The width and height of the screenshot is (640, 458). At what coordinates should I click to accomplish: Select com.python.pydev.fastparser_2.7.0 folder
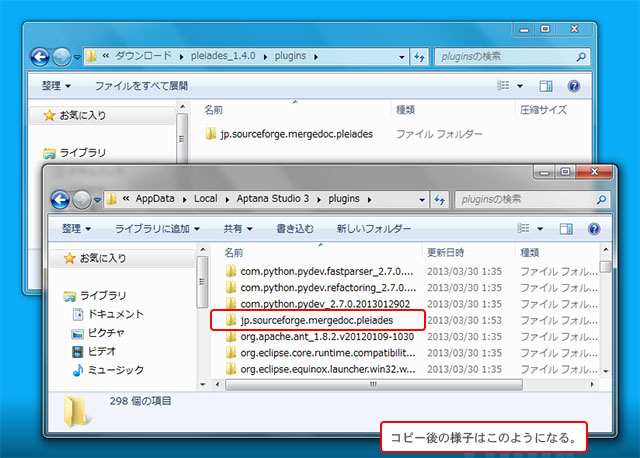[x=319, y=271]
